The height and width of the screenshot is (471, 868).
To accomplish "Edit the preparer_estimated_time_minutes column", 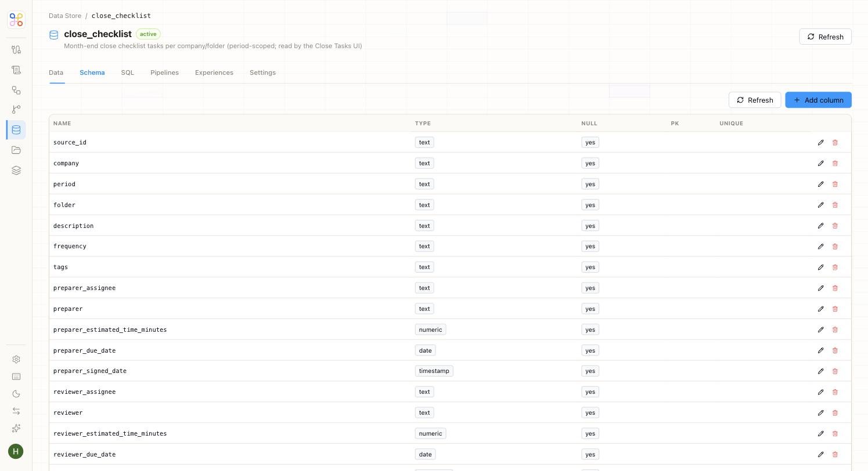I will click(x=820, y=330).
